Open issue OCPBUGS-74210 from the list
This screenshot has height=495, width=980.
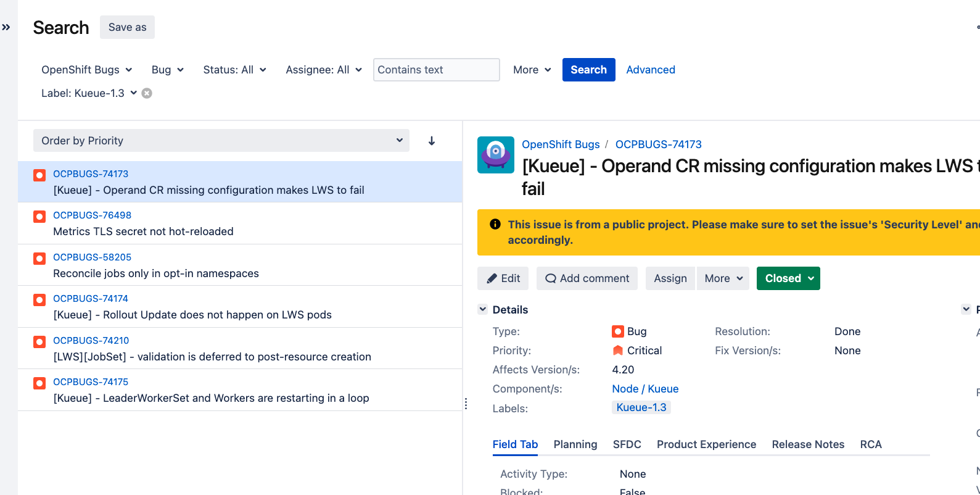(x=91, y=341)
